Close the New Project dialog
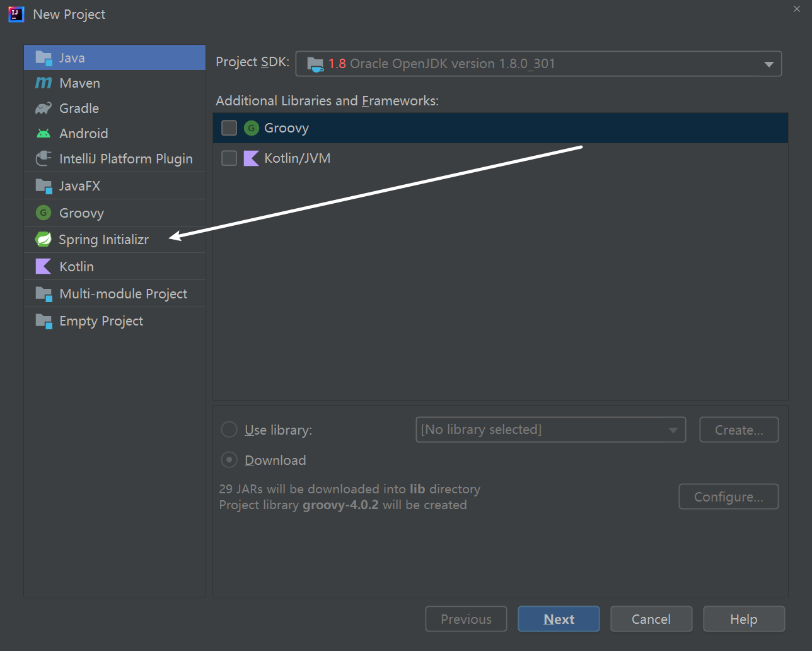Image resolution: width=812 pixels, height=651 pixels. pos(797,9)
